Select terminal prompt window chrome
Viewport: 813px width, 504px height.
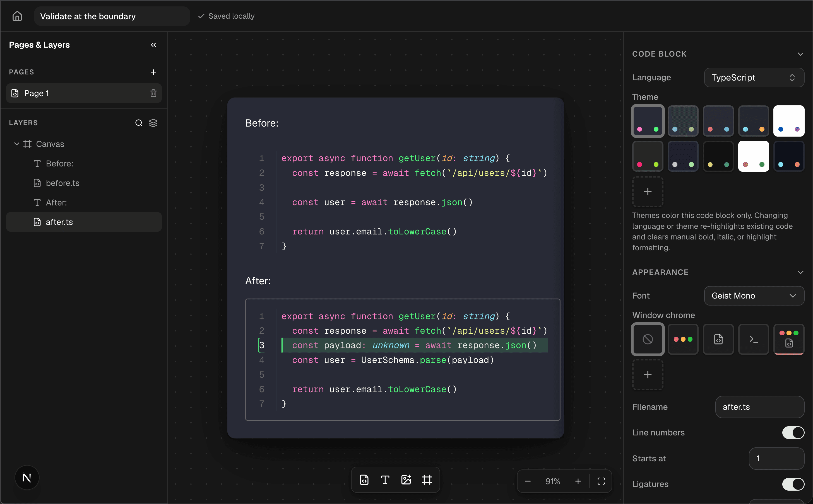pos(754,339)
